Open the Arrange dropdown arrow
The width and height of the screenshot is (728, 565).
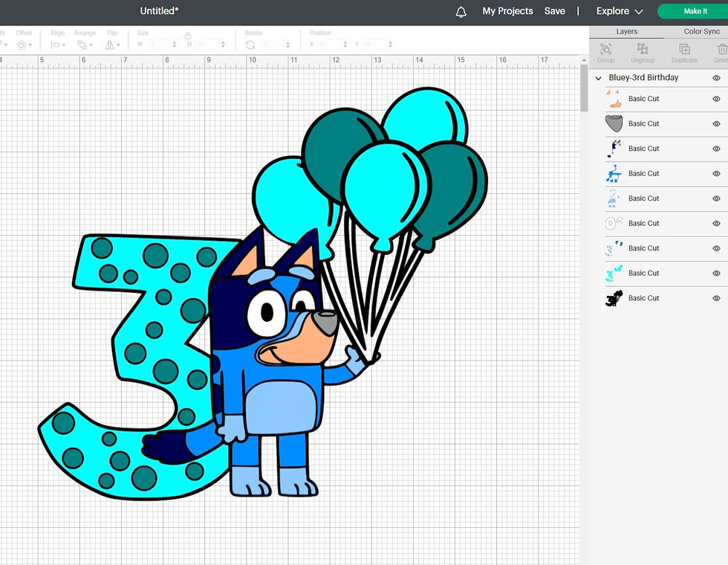[91, 45]
